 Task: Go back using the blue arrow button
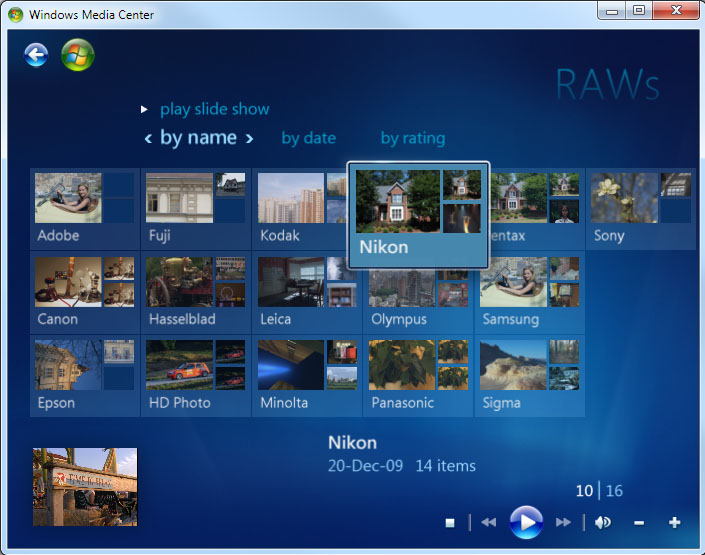click(x=36, y=55)
